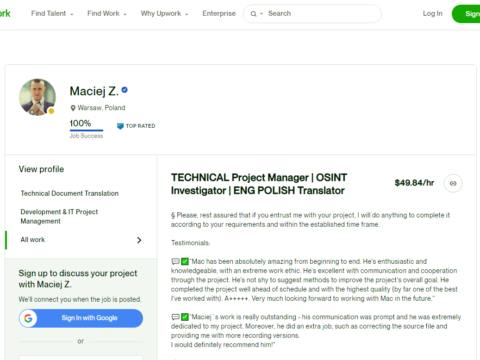Screen dimensions: 480x360
Task: Click the online status dot on avatar
Action: (x=51, y=111)
